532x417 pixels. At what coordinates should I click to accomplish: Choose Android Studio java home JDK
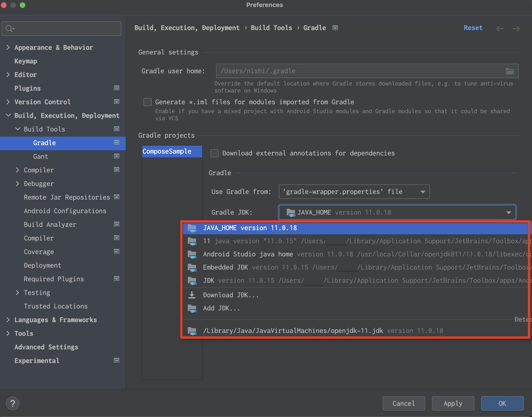(356, 254)
